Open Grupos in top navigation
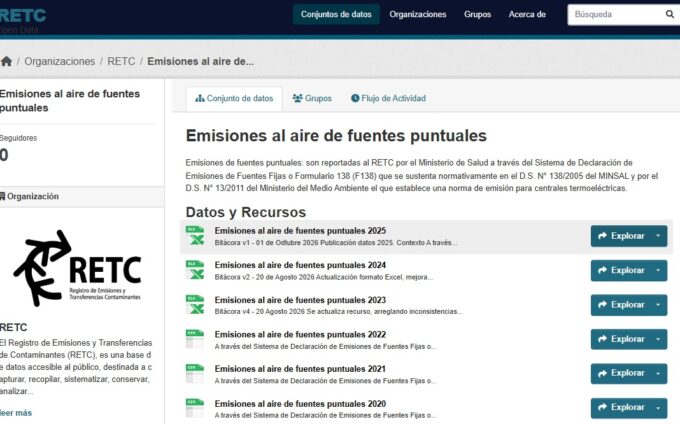680x424 pixels. (477, 14)
